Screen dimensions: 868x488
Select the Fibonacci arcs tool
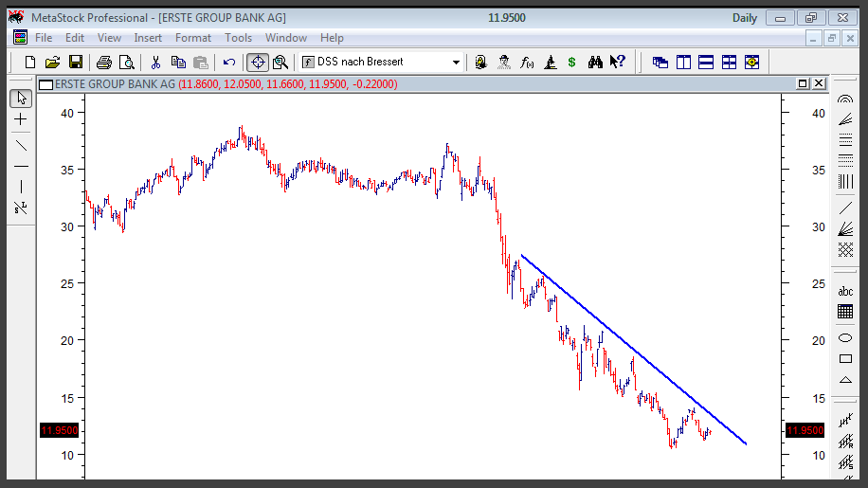tap(845, 99)
